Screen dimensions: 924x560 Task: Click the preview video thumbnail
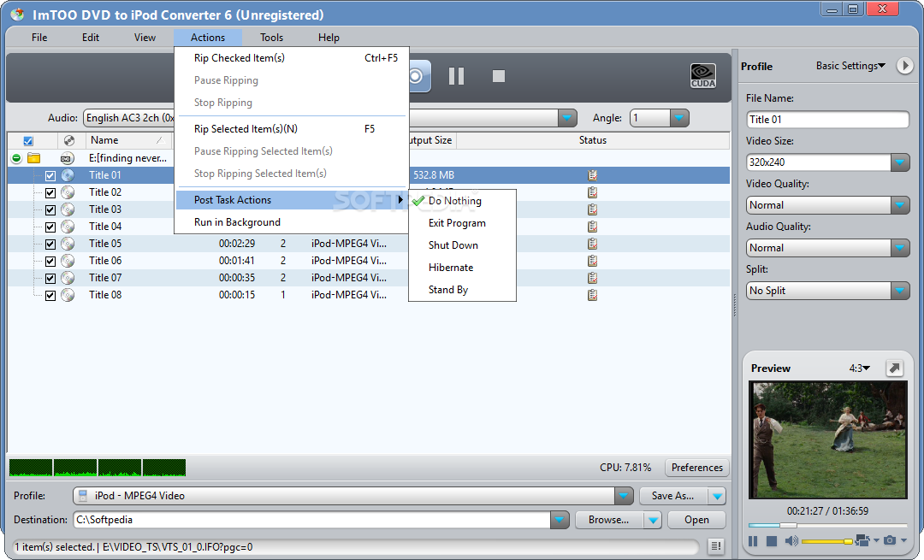tap(827, 439)
